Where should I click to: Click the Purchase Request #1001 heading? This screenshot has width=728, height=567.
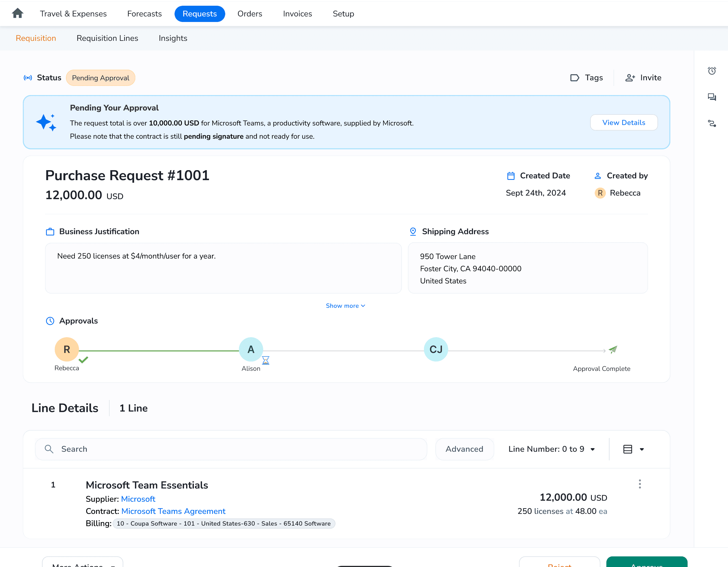[x=127, y=176]
